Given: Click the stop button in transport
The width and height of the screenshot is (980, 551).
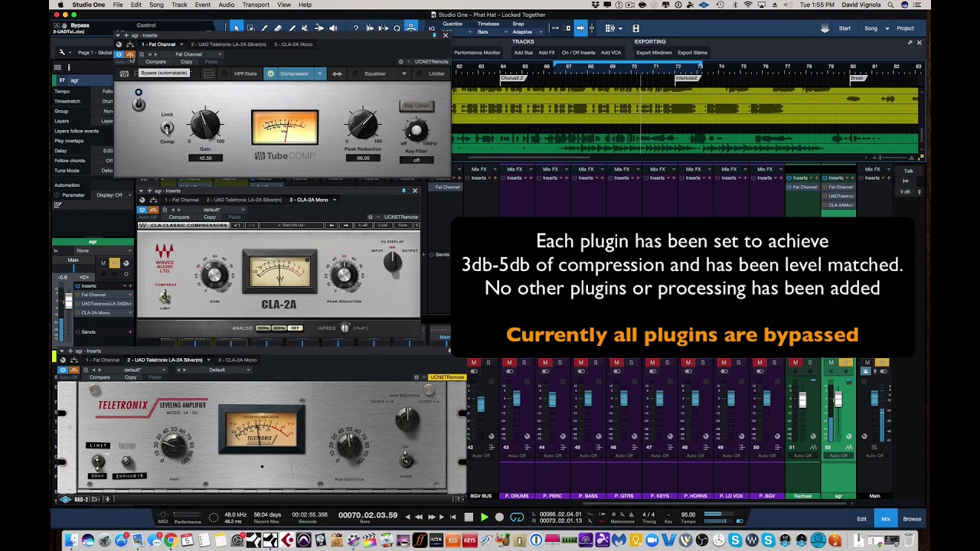Looking at the screenshot, I should 469,517.
